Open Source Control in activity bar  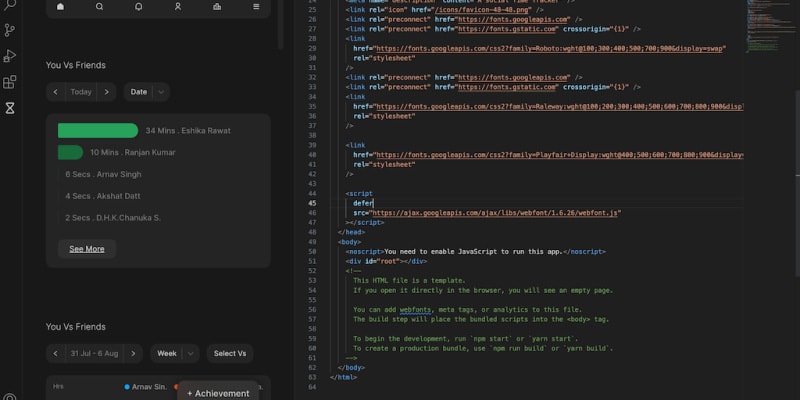pos(10,30)
